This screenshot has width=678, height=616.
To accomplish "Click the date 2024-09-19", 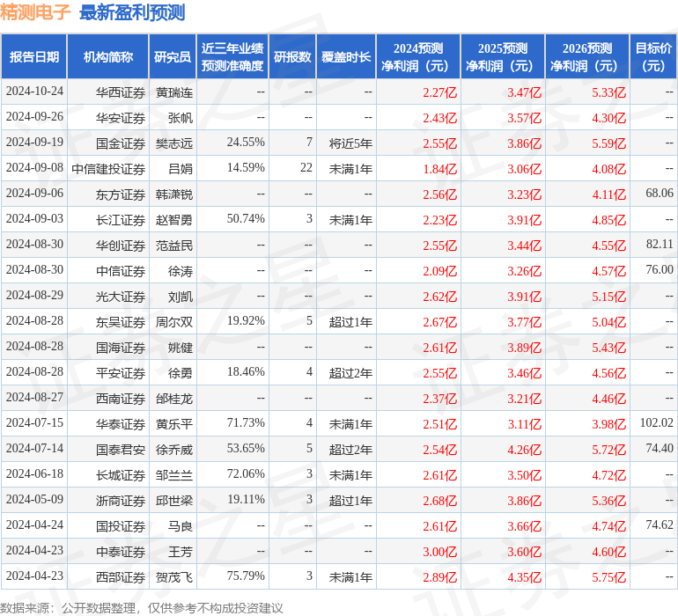I will tap(34, 143).
